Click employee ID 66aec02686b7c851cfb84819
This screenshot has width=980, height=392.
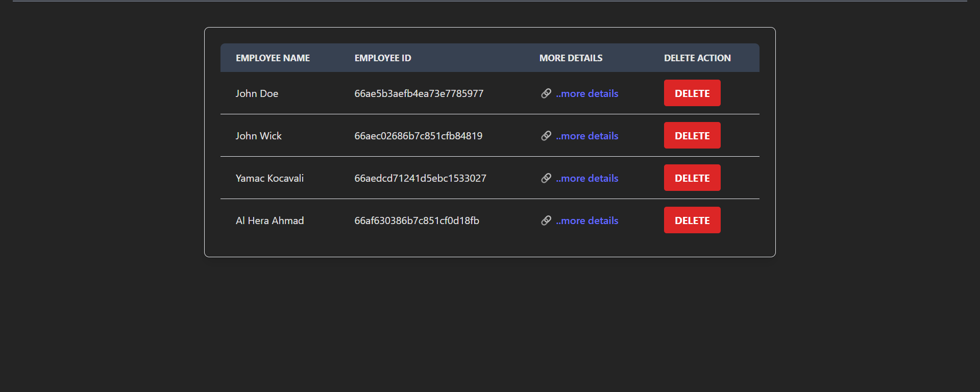(x=418, y=136)
